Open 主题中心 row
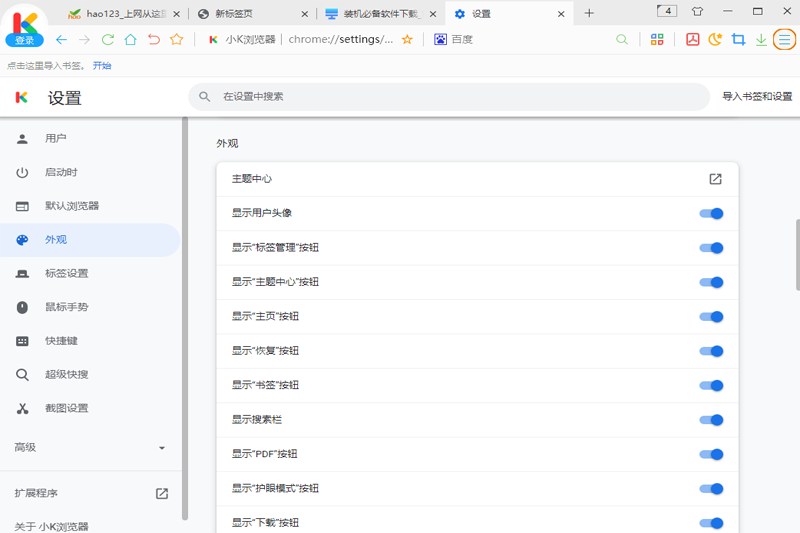This screenshot has height=533, width=800. pos(478,179)
